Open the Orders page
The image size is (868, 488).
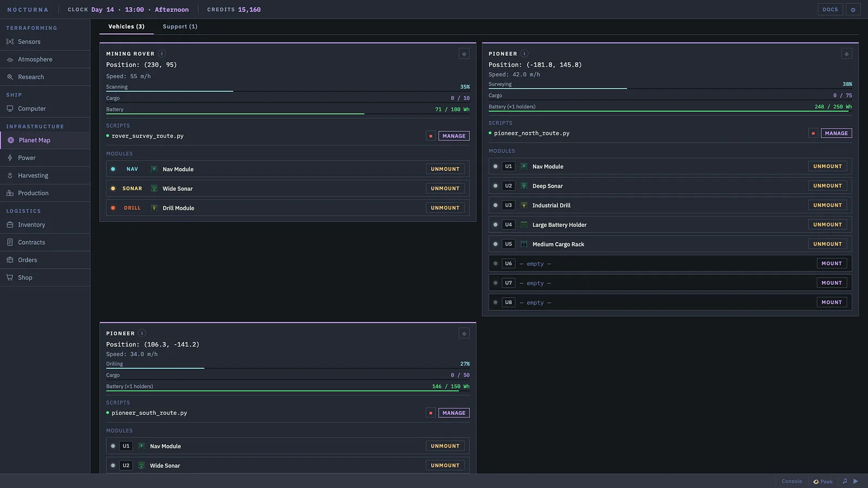45,260
